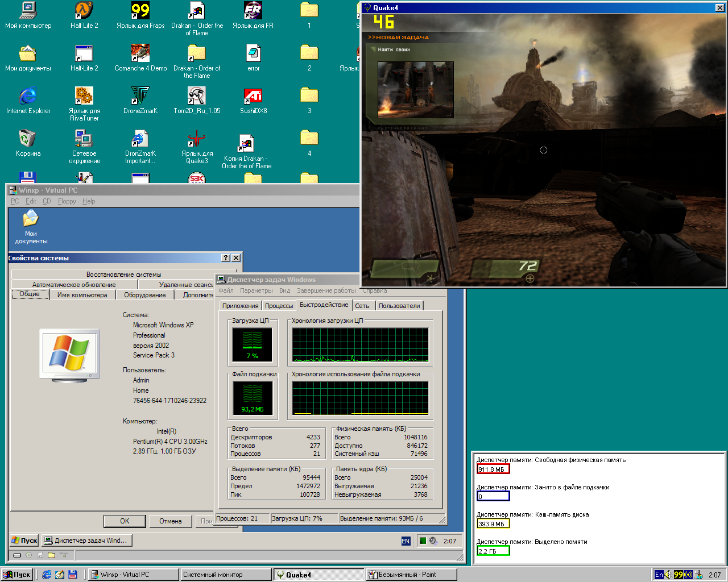This screenshot has width=728, height=582.
Task: Open the Floppy menu in Virtual PC
Action: [x=67, y=201]
